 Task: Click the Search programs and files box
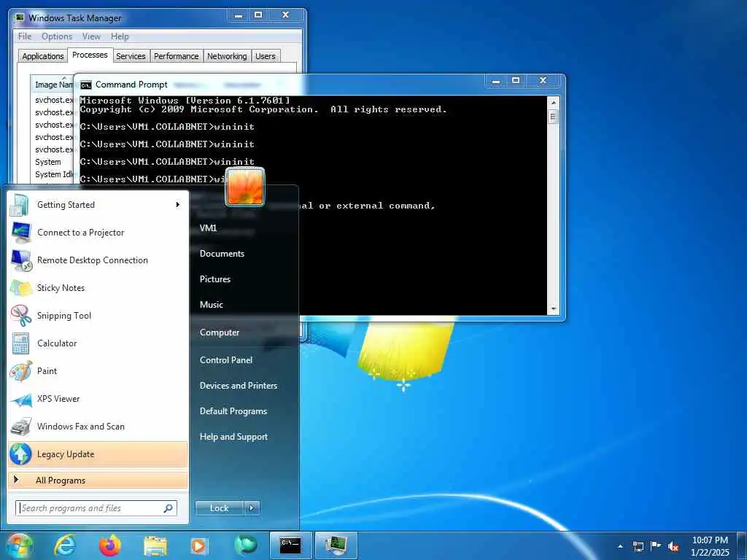click(96, 508)
